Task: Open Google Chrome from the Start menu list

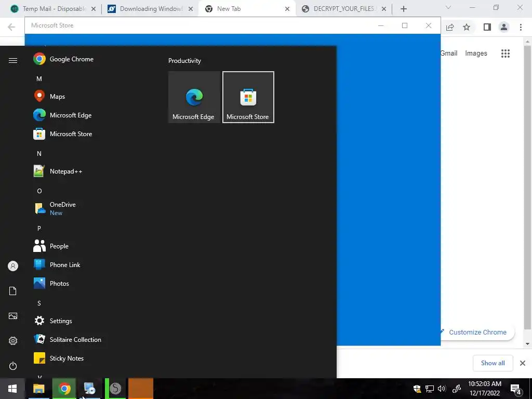Action: [x=71, y=59]
